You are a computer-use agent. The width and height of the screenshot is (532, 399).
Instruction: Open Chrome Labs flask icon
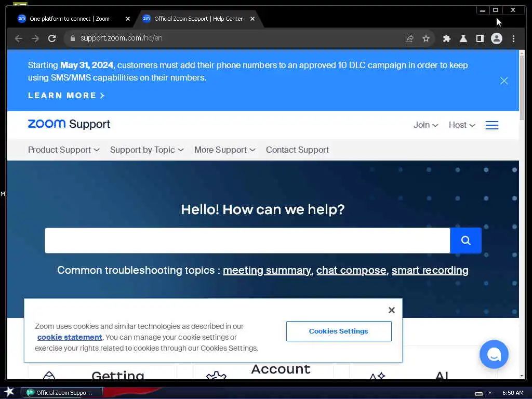click(x=463, y=38)
